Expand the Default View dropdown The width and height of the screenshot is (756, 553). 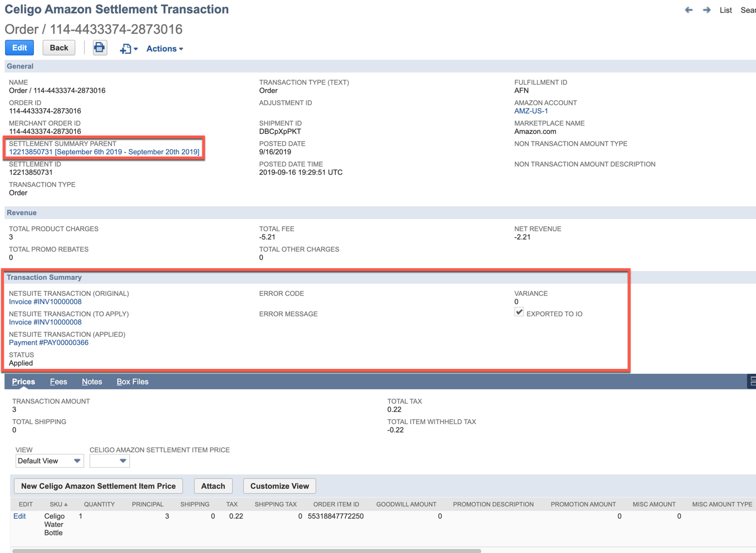click(x=49, y=461)
